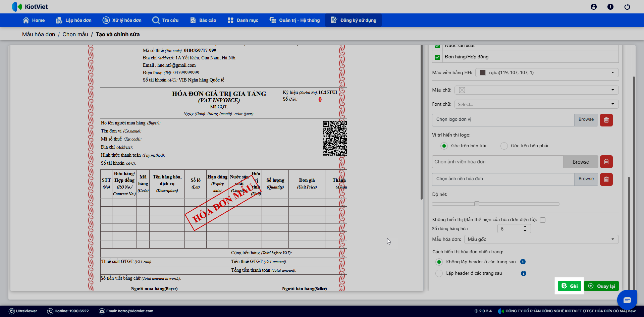Viewport: 644px width, 317px height.
Task: Open the 'Màu chữ' color dropdown
Action: [x=536, y=90]
